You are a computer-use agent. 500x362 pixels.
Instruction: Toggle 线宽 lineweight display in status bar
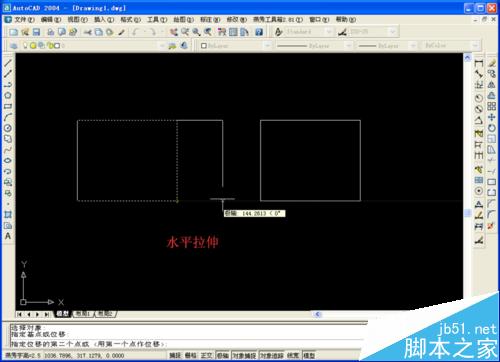tap(293, 355)
